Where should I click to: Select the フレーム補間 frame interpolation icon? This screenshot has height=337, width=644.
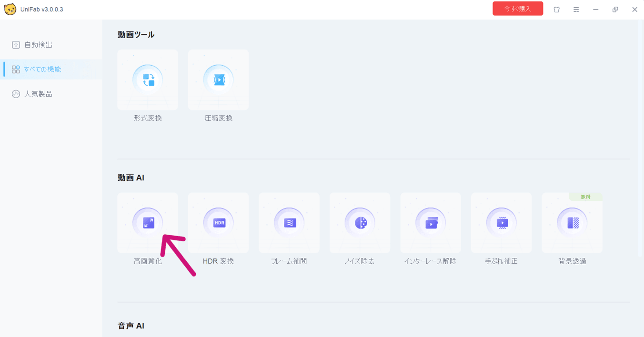click(289, 222)
